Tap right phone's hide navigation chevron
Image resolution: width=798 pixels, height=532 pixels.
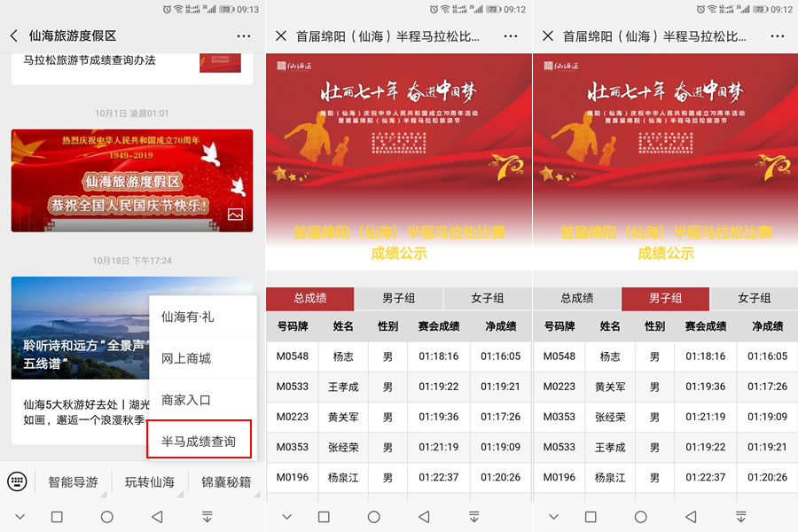point(553,517)
